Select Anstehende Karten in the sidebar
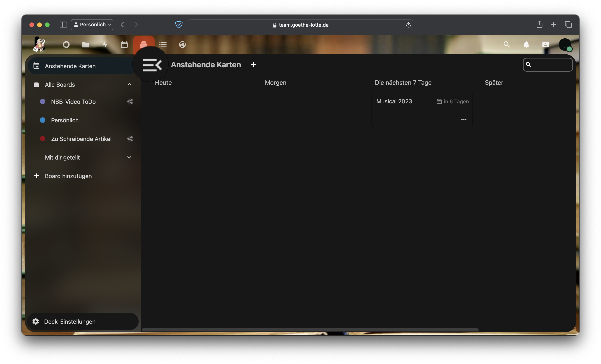The height and width of the screenshot is (364, 601). [x=70, y=66]
